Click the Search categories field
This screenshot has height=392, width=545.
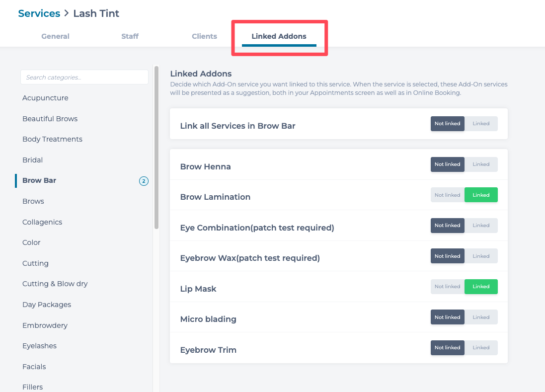[84, 78]
